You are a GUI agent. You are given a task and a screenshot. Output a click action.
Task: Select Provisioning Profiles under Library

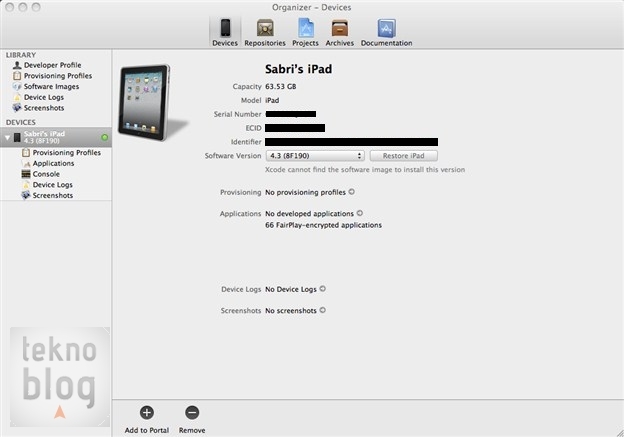coord(52,76)
